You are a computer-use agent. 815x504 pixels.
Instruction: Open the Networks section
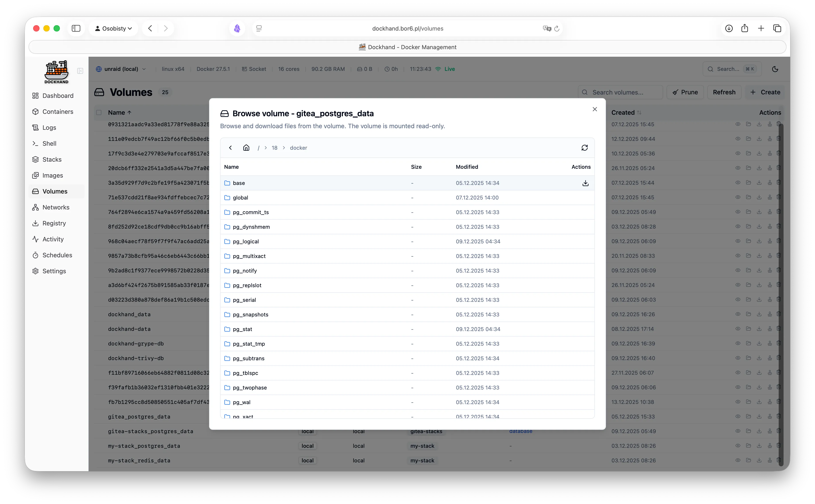click(55, 207)
